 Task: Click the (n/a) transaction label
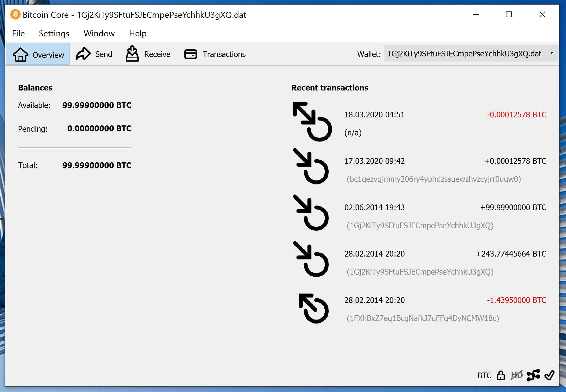[x=353, y=133]
